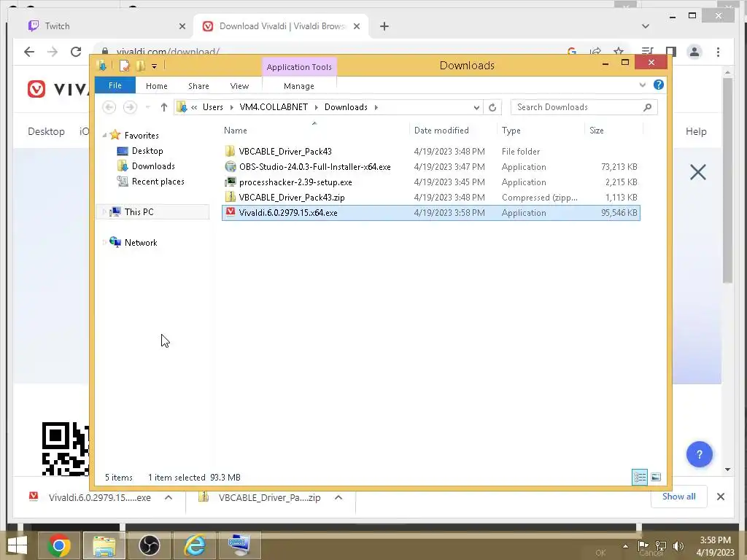
Task: Open options for Vivaldi.6.0.2979.15 download chevron
Action: pyautogui.click(x=169, y=497)
